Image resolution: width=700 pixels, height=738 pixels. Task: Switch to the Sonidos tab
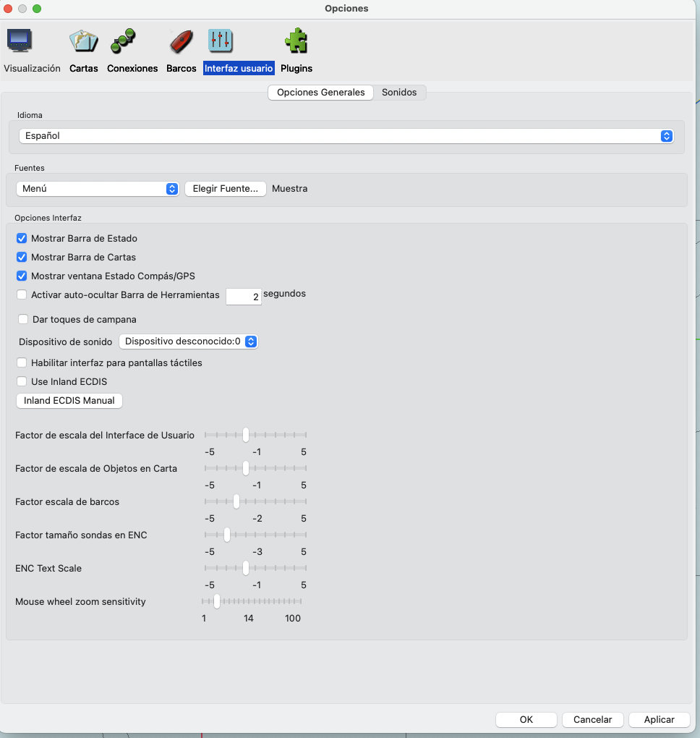pos(400,93)
